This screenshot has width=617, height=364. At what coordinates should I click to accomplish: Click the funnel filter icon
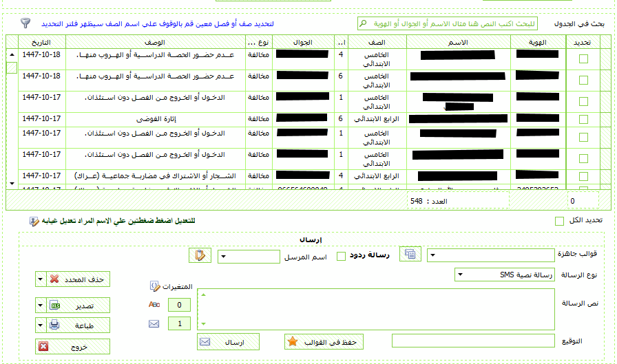(25, 23)
